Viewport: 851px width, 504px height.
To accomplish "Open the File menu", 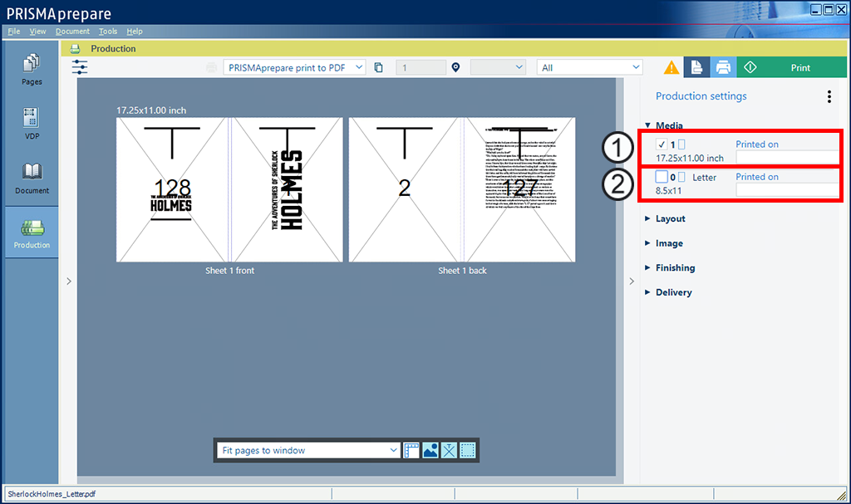I will tap(13, 32).
